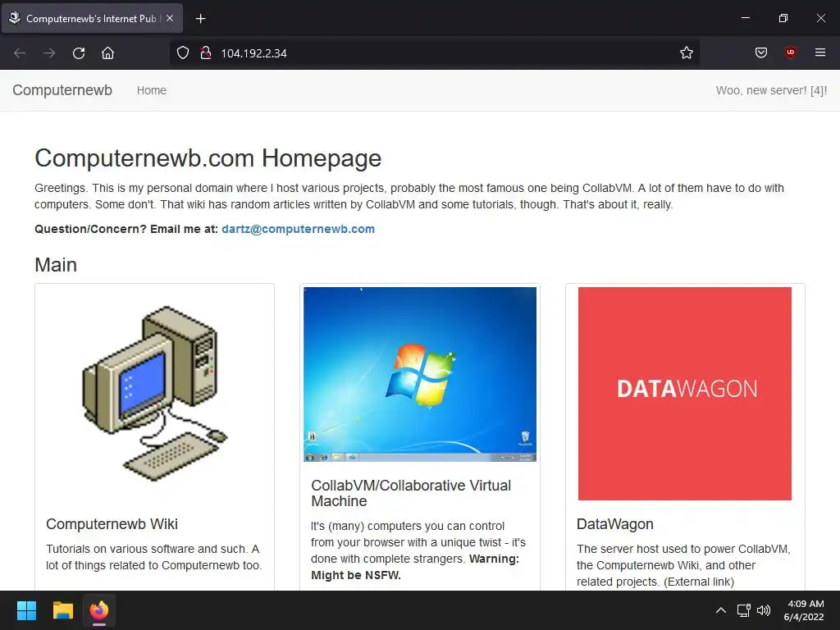Save page to Pocket icon

pos(760,52)
